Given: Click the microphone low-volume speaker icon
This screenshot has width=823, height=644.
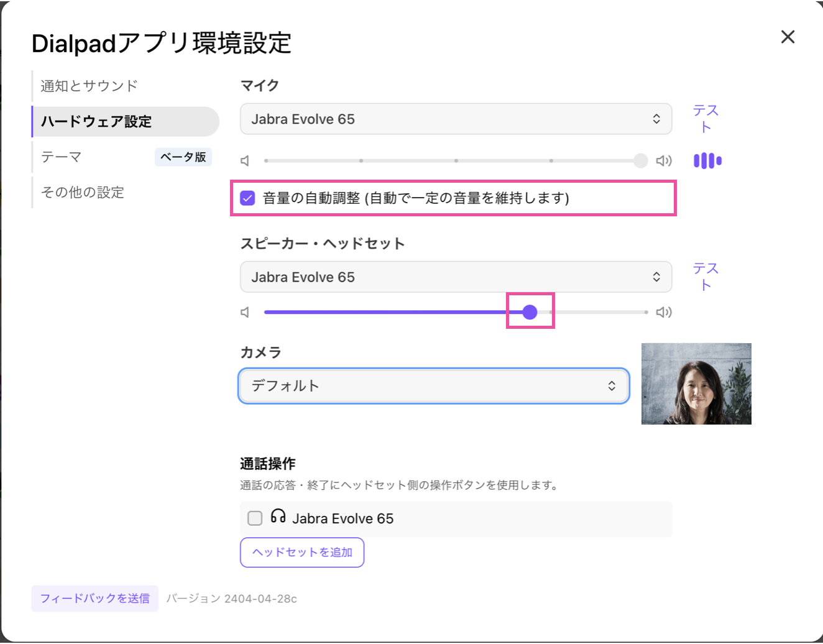Looking at the screenshot, I should click(x=245, y=161).
